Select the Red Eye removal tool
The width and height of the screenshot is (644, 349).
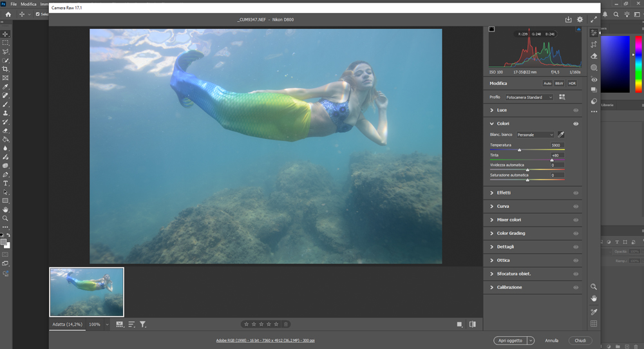click(594, 79)
